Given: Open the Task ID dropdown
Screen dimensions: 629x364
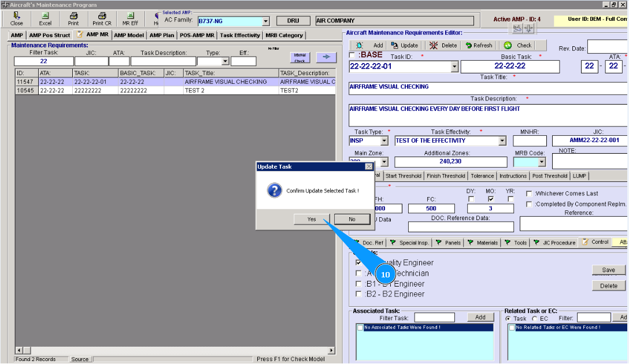Looking at the screenshot, I should click(454, 66).
